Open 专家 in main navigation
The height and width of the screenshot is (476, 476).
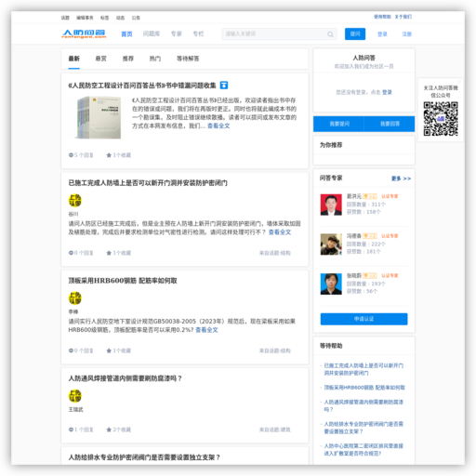pyautogui.click(x=177, y=33)
